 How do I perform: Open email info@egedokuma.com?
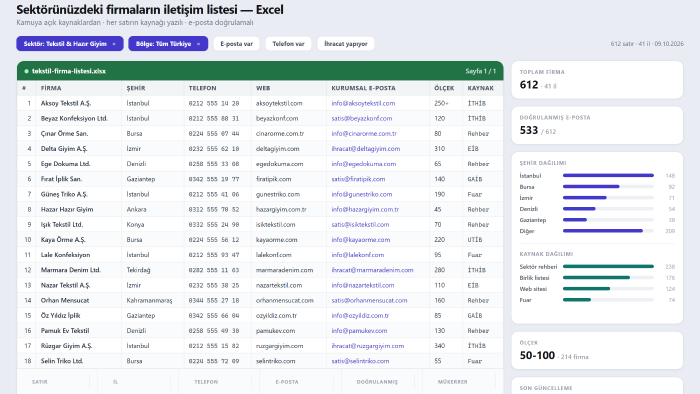tap(363, 164)
